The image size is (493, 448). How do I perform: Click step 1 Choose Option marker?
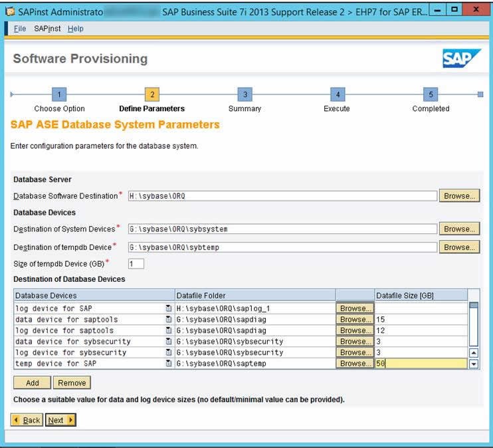59,94
